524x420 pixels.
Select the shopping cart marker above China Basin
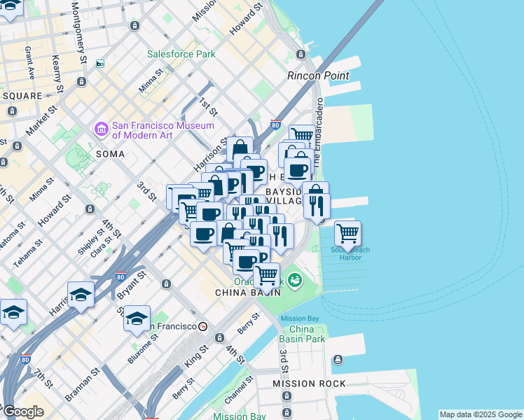click(x=267, y=275)
